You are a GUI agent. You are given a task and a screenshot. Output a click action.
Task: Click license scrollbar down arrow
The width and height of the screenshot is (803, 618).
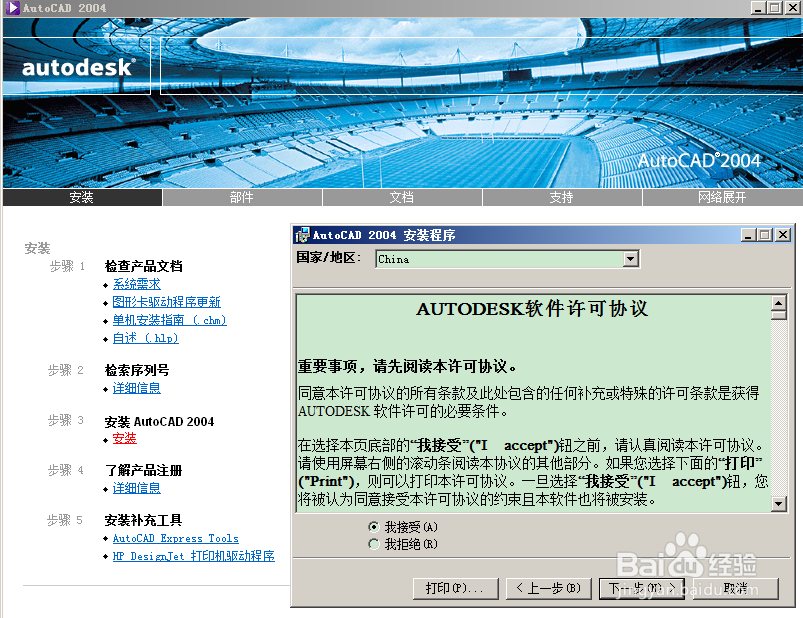click(778, 504)
